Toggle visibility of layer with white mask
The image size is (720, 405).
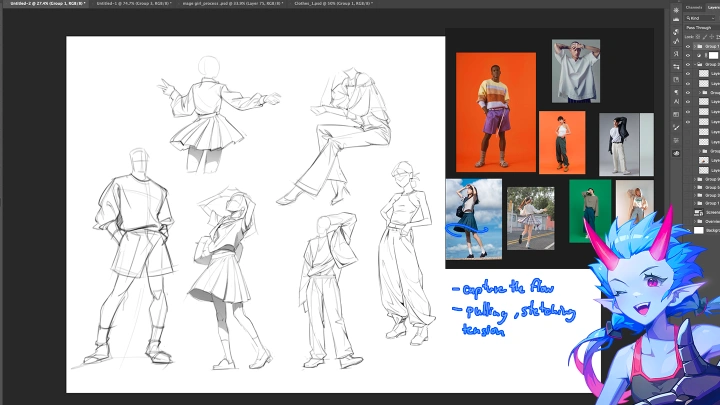[x=688, y=55]
